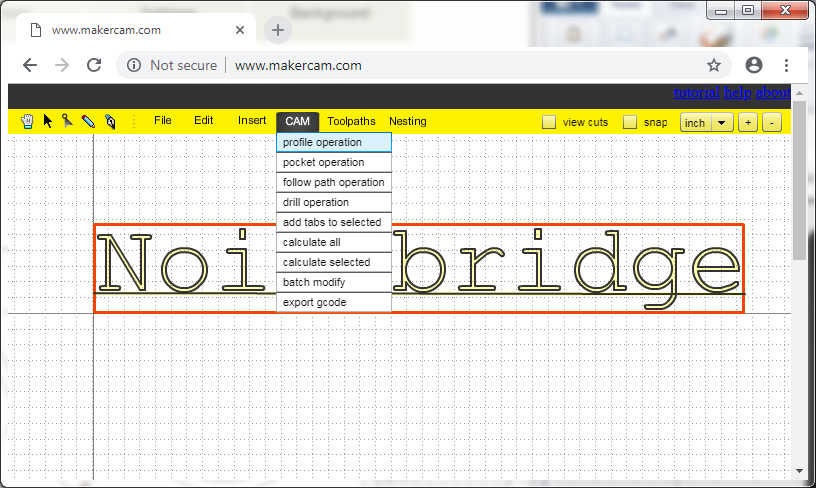
Task: Select the pen nib tool
Action: 110,121
